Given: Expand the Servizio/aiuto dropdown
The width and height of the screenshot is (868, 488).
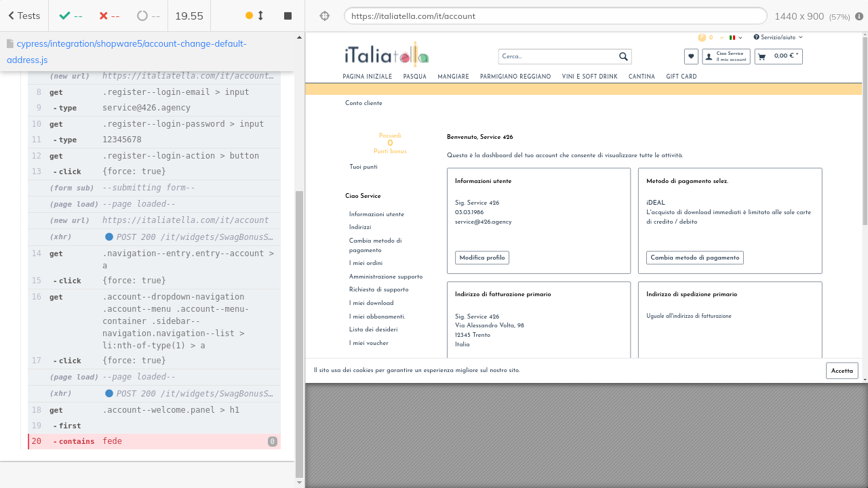Looking at the screenshot, I should point(778,38).
